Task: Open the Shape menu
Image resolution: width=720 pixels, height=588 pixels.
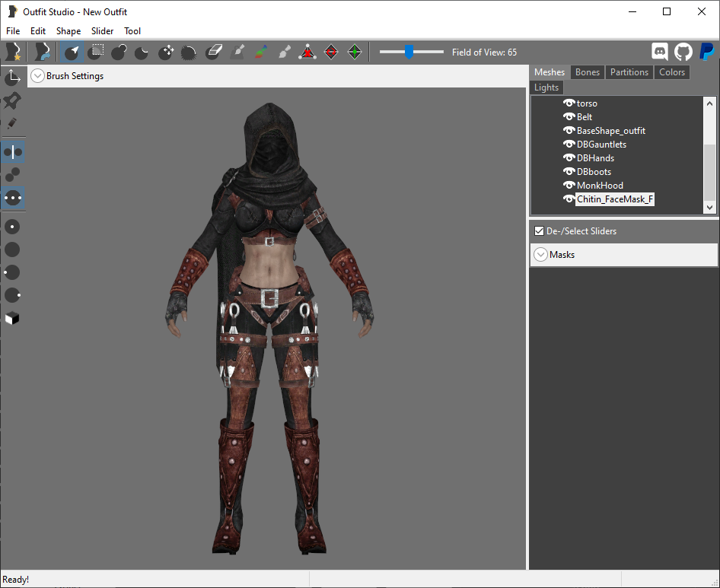Action: [68, 30]
